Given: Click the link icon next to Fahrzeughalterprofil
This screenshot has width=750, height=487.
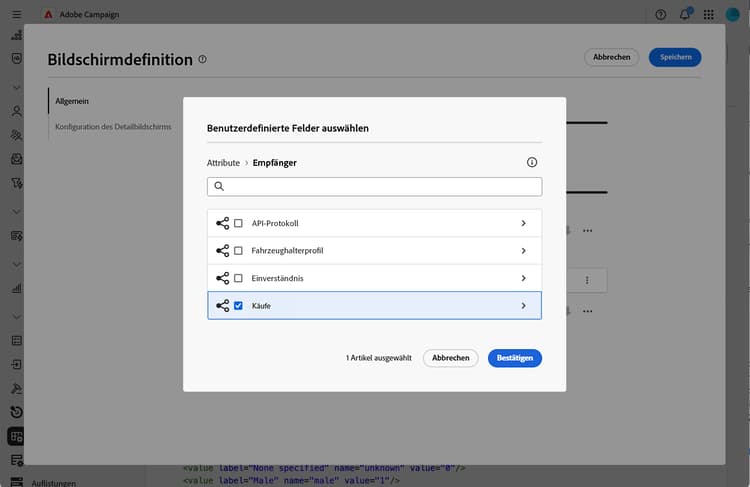Looking at the screenshot, I should click(222, 250).
